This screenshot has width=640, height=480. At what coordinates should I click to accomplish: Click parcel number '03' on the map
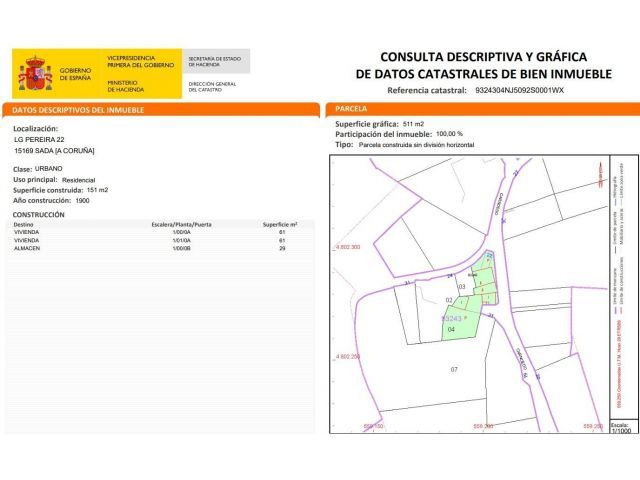(462, 287)
